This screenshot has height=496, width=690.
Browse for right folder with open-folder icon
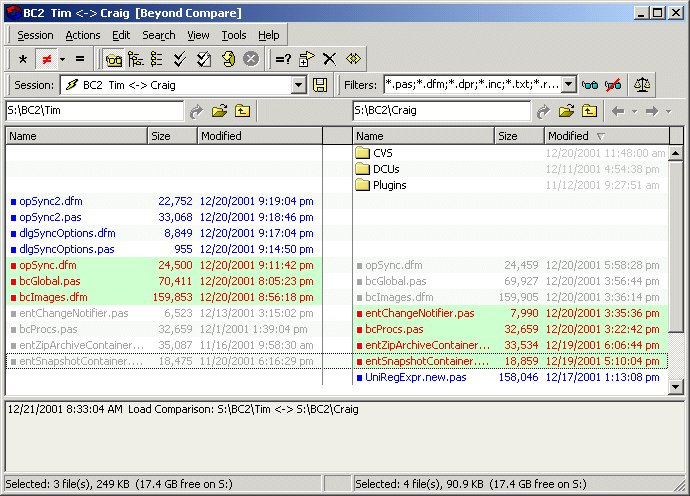click(x=566, y=111)
